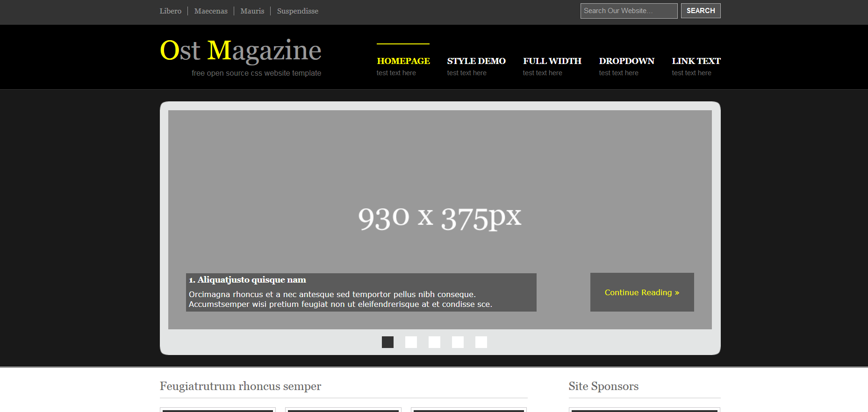Select the first dark slide indicator
868x412 pixels.
point(387,342)
